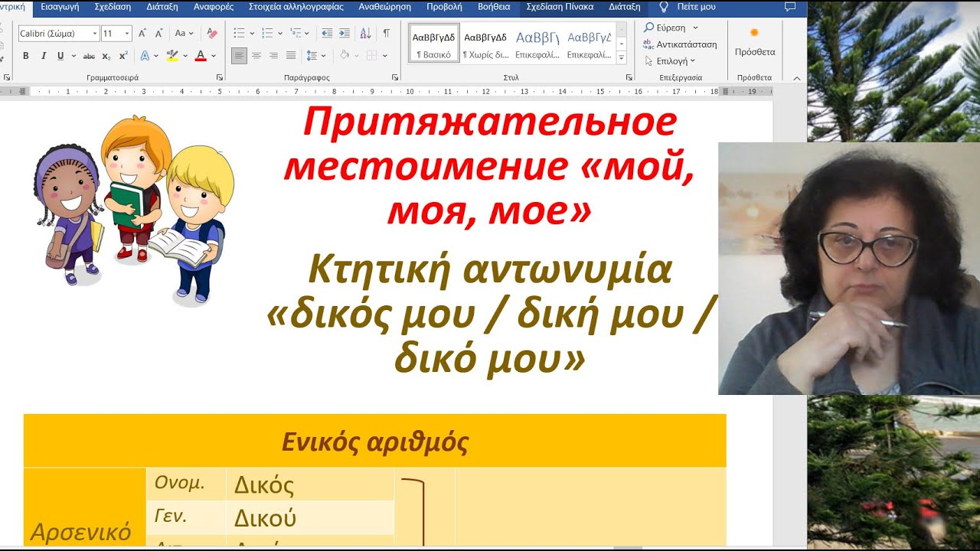Decrease font size with the shrink font icon

158,34
